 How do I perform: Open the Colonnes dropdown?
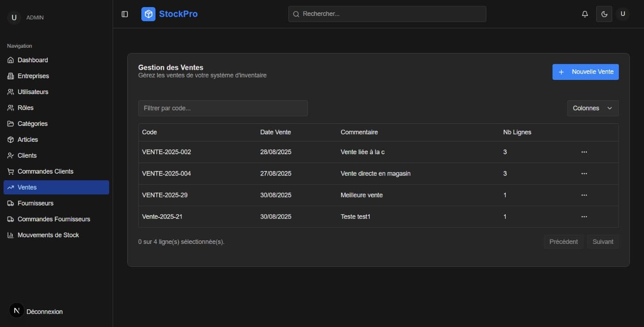click(x=593, y=108)
